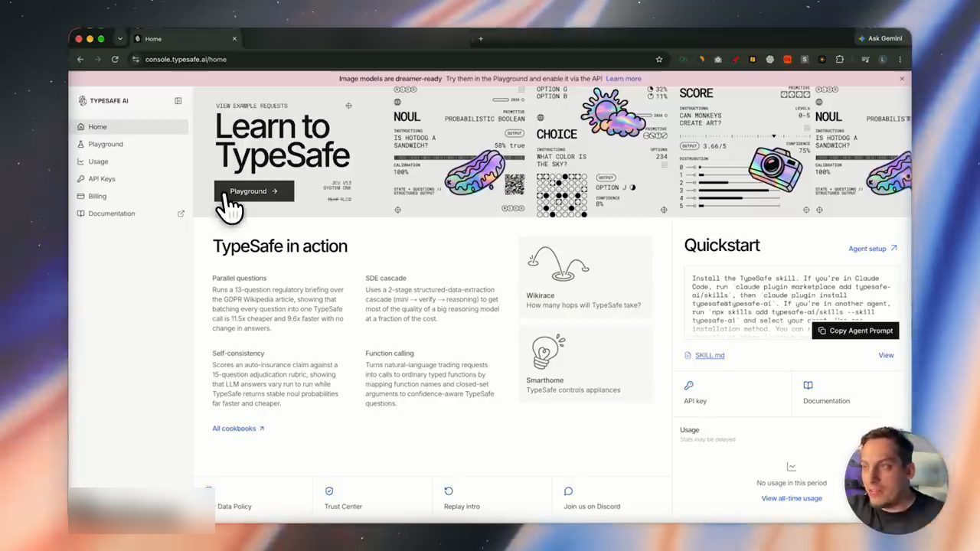Open the Agent setup link
Screen dimensions: 980x551
pyautogui.click(x=873, y=249)
